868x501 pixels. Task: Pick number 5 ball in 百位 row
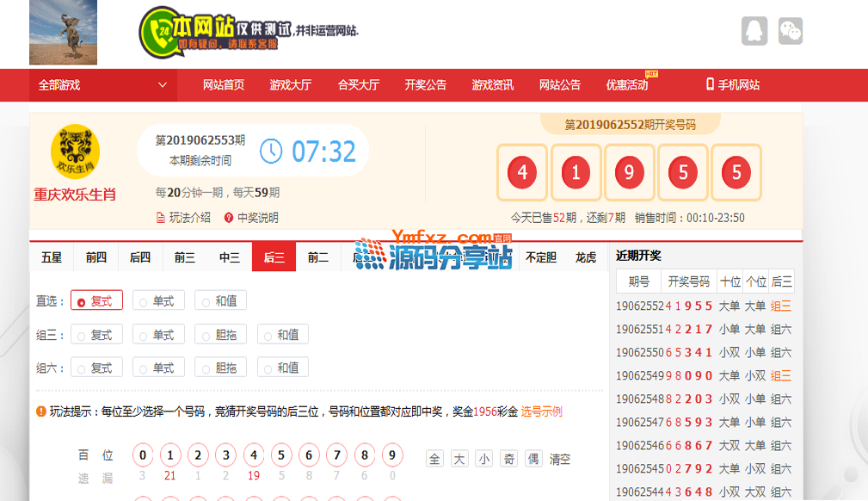[281, 455]
